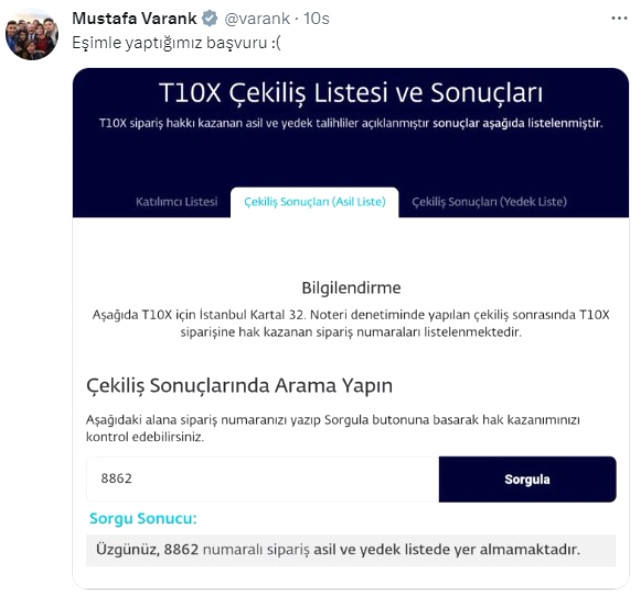
Task: Open the Çekiliş Sonuçları (Yedek Liste) tab
Action: click(489, 202)
